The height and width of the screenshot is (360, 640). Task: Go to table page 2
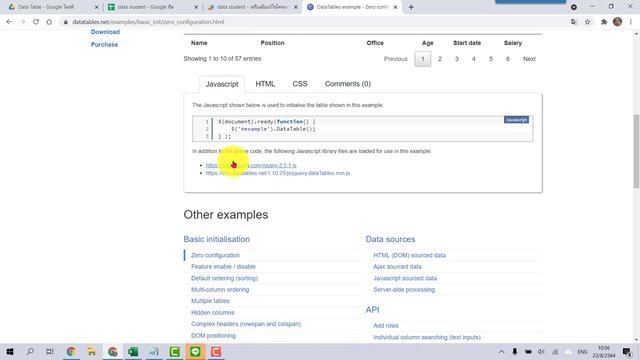point(440,59)
